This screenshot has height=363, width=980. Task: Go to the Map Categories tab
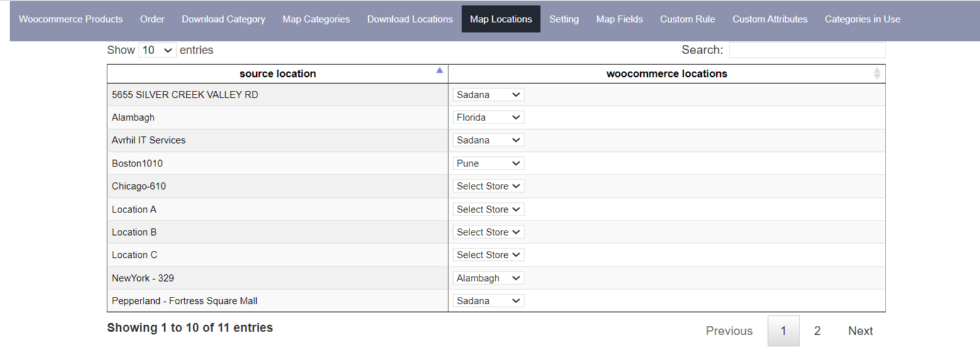pos(316,19)
